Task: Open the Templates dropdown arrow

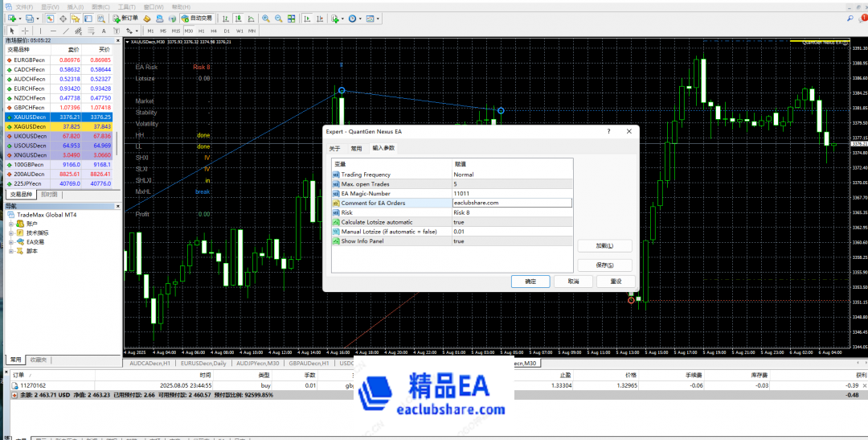Action: (x=378, y=19)
